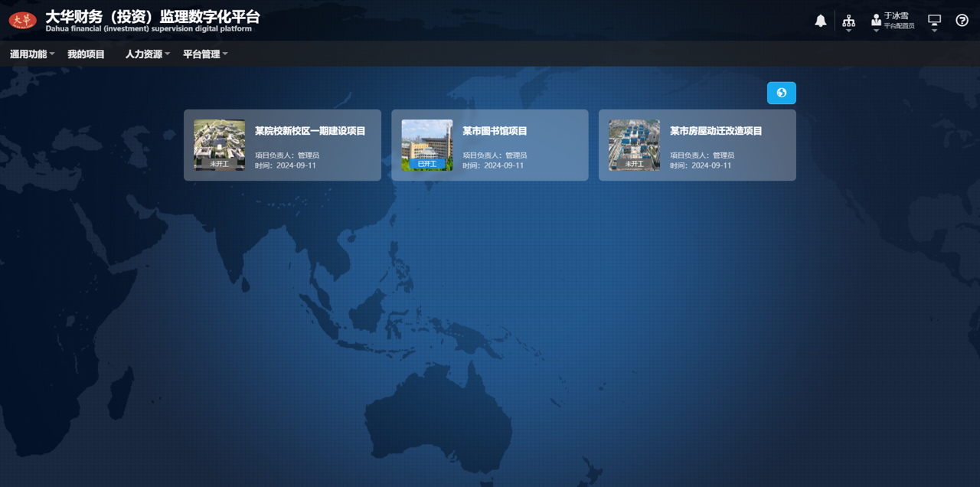Click the Dahua red logo
The height and width of the screenshot is (487, 980).
22,21
